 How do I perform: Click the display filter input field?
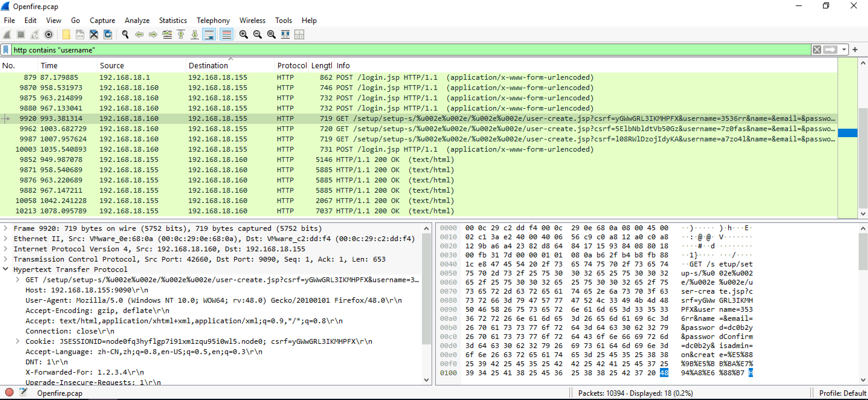pos(411,50)
